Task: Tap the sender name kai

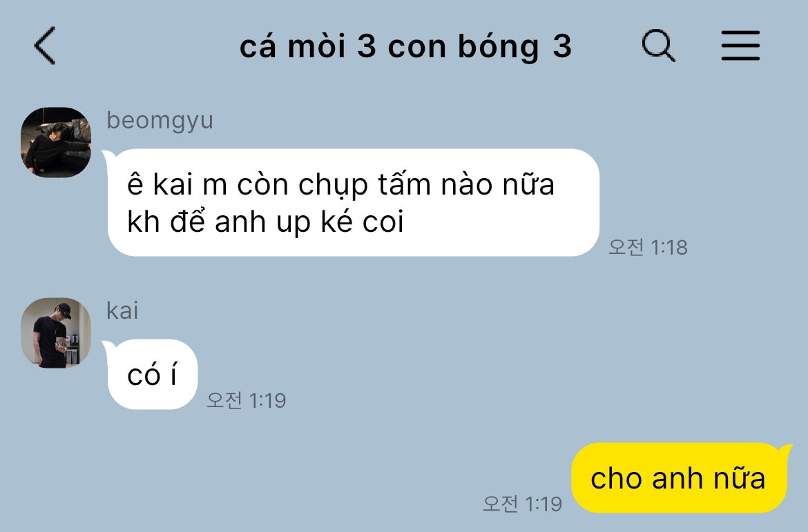Action: (122, 311)
